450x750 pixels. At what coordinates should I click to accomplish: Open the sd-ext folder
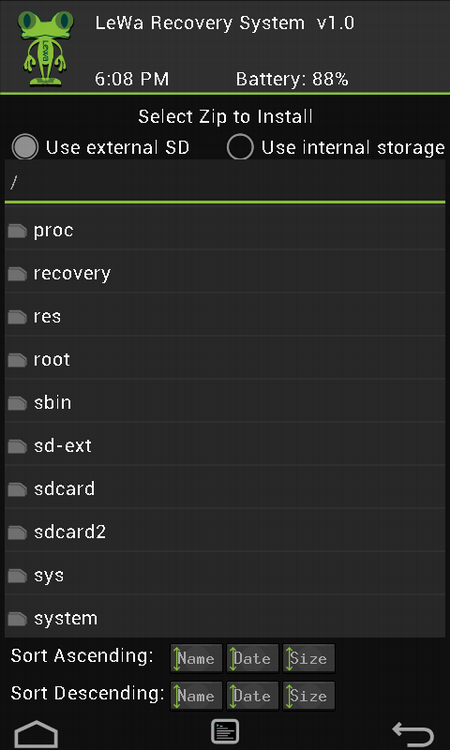(225, 446)
